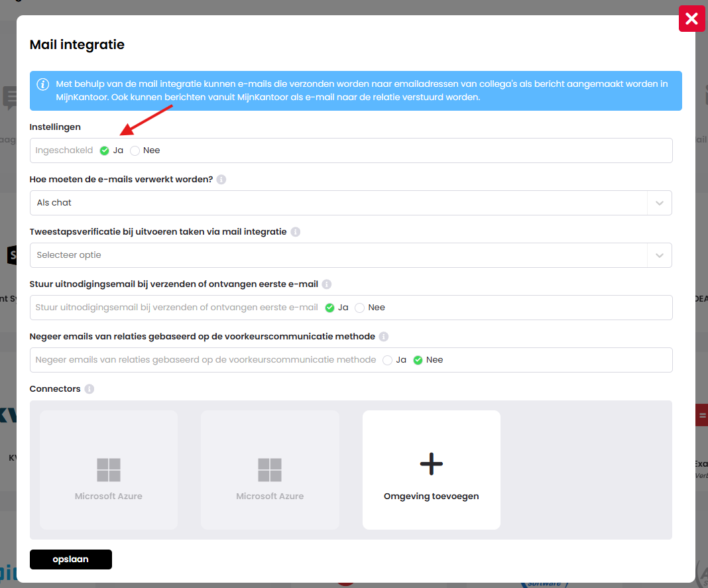This screenshot has width=708, height=588.
Task: Select Ja for Ingeschakeld
Action: (104, 151)
